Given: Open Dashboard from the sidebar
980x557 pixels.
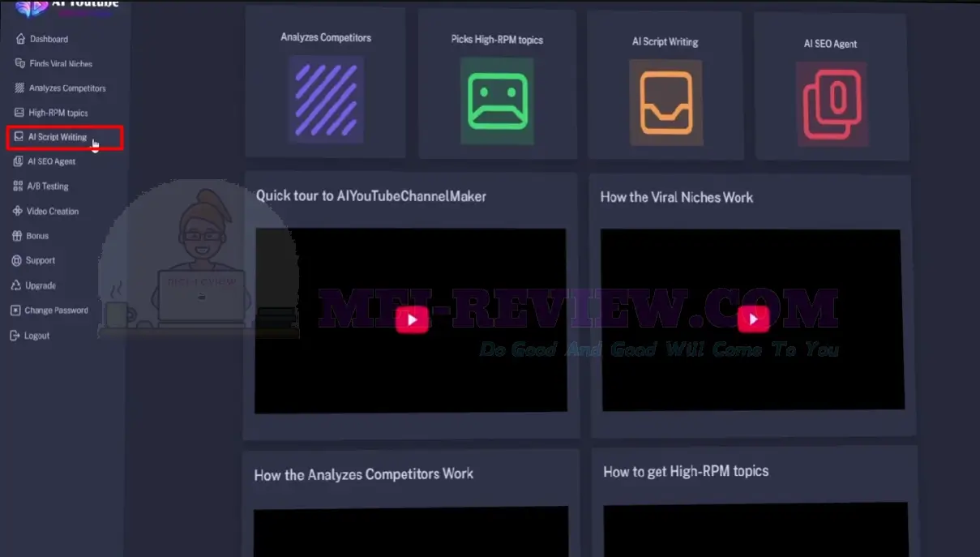Looking at the screenshot, I should pyautogui.click(x=49, y=39).
